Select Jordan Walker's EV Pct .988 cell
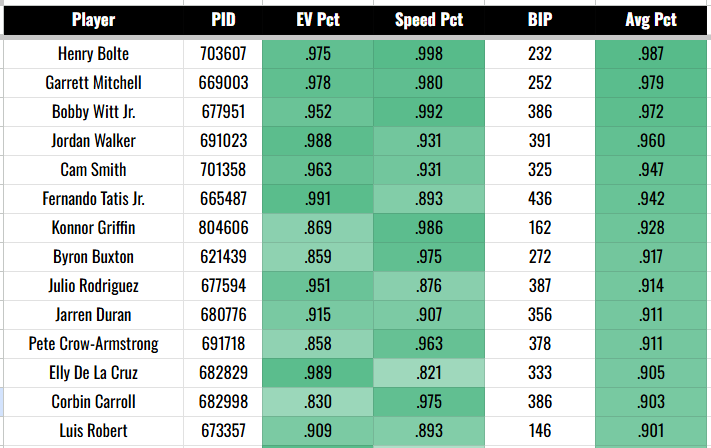 pos(318,141)
